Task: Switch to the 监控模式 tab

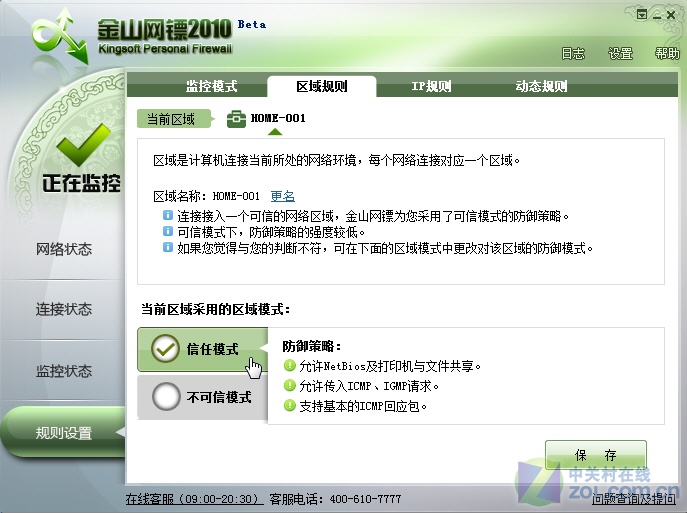Action: point(211,86)
